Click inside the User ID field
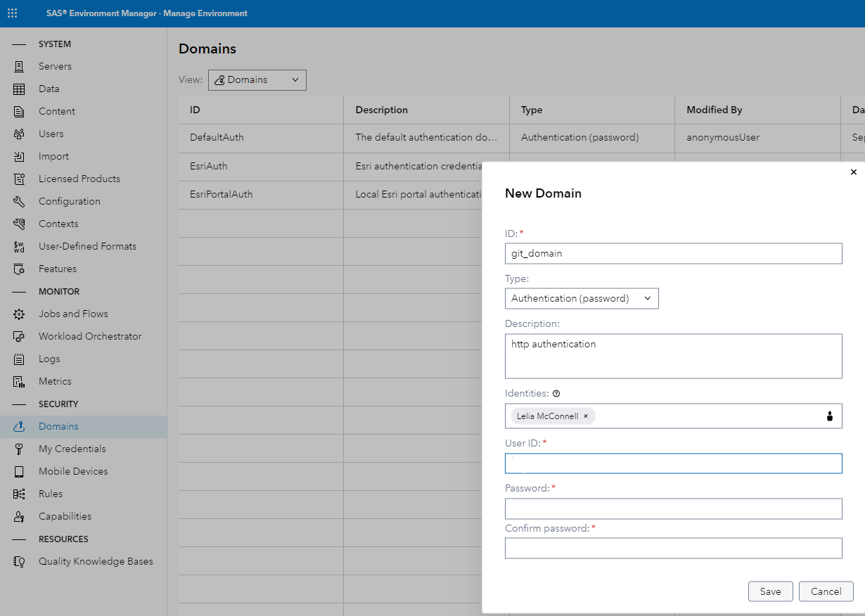 673,463
